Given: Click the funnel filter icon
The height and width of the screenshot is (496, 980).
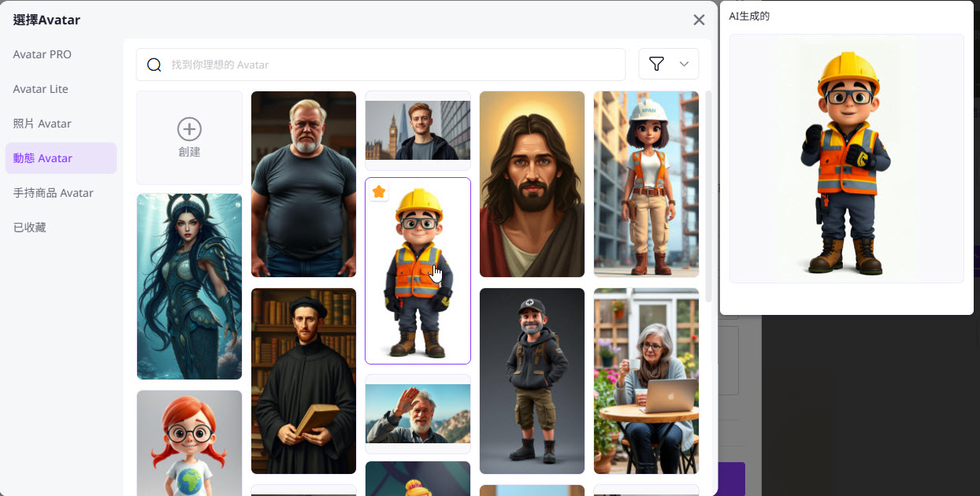Looking at the screenshot, I should click(656, 65).
